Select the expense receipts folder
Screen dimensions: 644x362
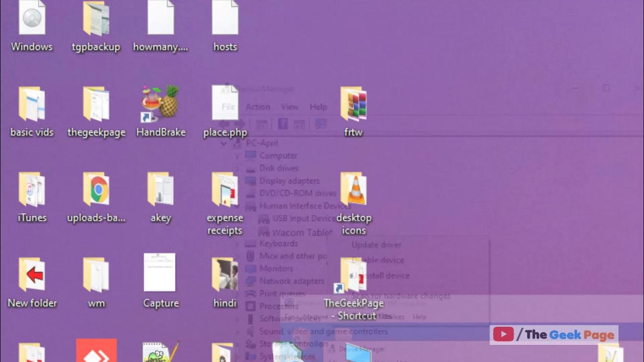pos(225,190)
